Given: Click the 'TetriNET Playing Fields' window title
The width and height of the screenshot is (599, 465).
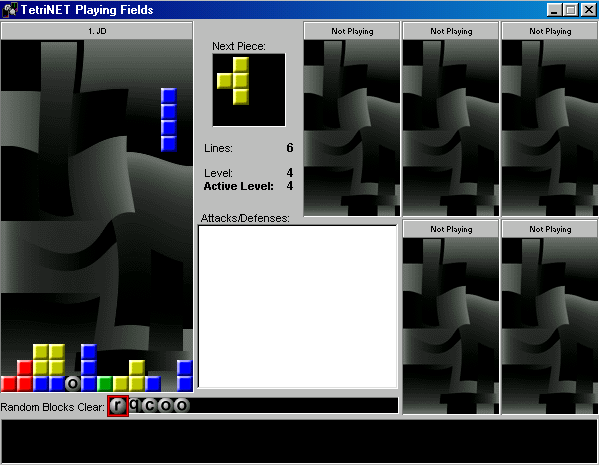Looking at the screenshot, I should [87, 10].
